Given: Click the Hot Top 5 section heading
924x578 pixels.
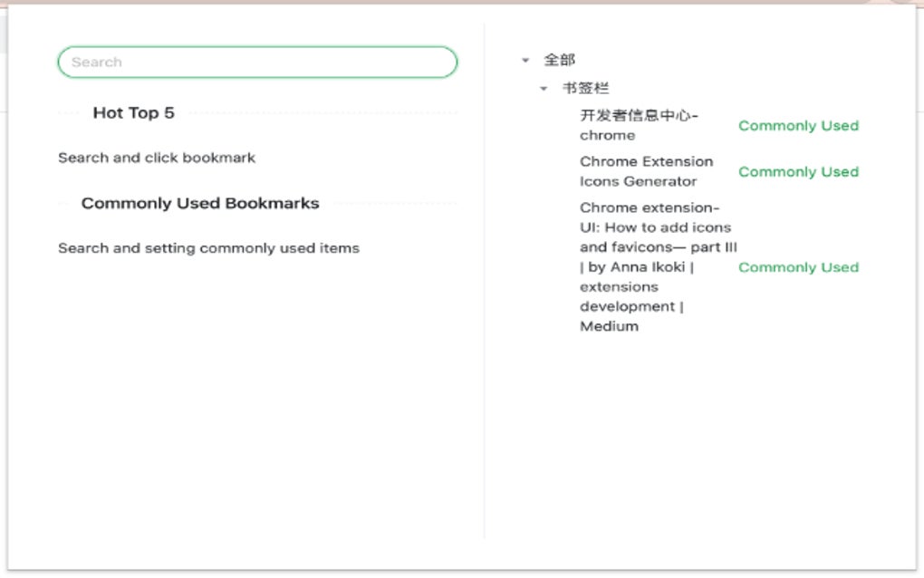Looking at the screenshot, I should [133, 113].
